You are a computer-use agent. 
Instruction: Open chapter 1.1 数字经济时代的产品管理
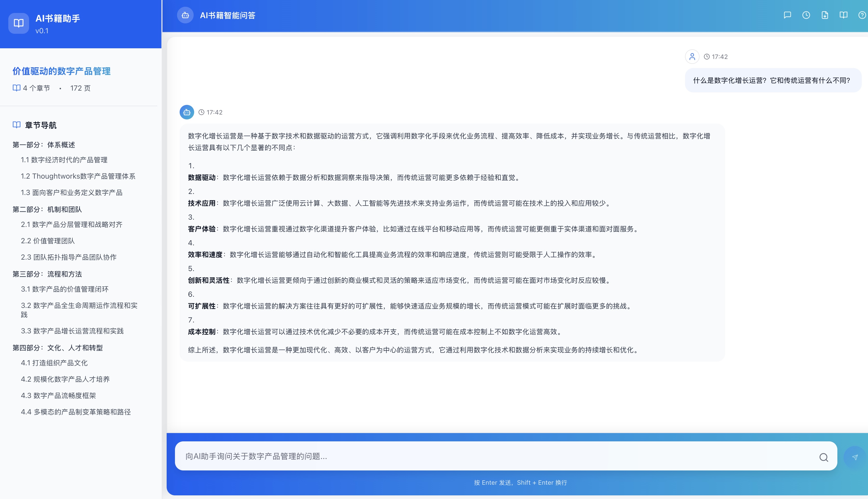[x=64, y=160]
